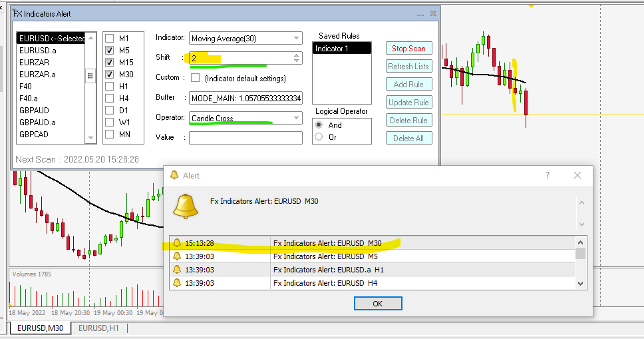Enable the H1 timeframe checkbox
This screenshot has height=341, width=644.
pos(110,87)
